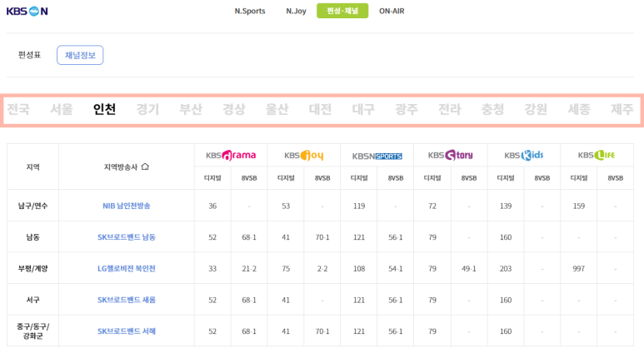644x358 pixels.
Task: Open the SK브로드밴드 남동 link
Action: point(127,237)
